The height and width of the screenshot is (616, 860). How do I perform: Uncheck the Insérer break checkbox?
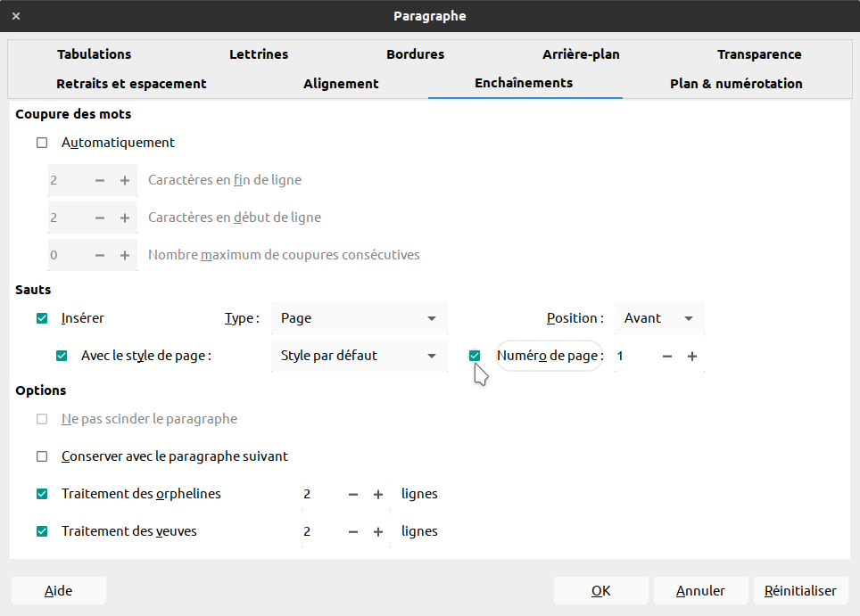42,318
